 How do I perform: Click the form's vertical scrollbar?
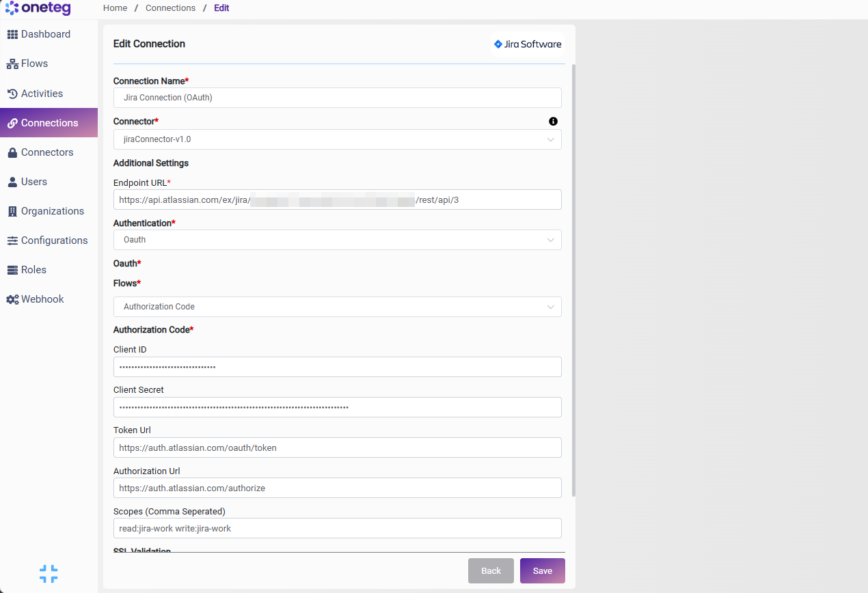point(573,280)
